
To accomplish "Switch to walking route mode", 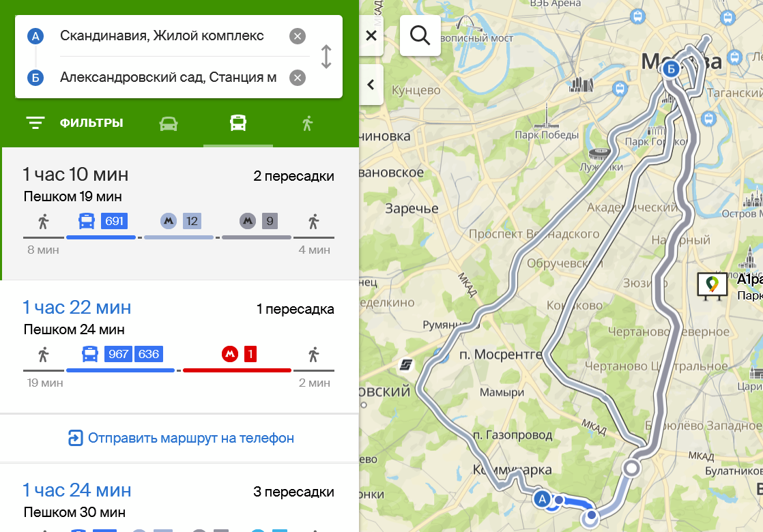I will tap(307, 123).
